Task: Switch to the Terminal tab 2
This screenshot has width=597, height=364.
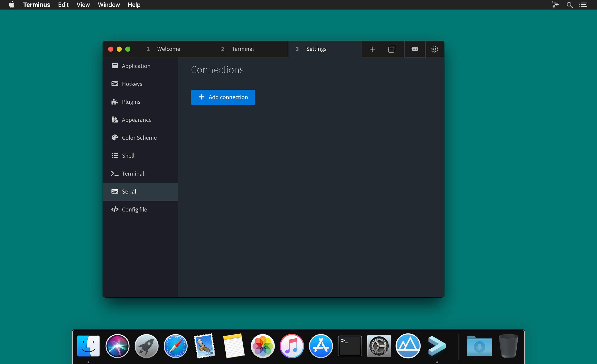Action: [243, 48]
